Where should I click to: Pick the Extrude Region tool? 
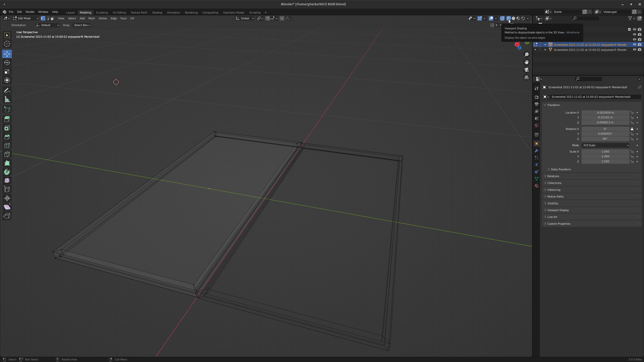7,119
